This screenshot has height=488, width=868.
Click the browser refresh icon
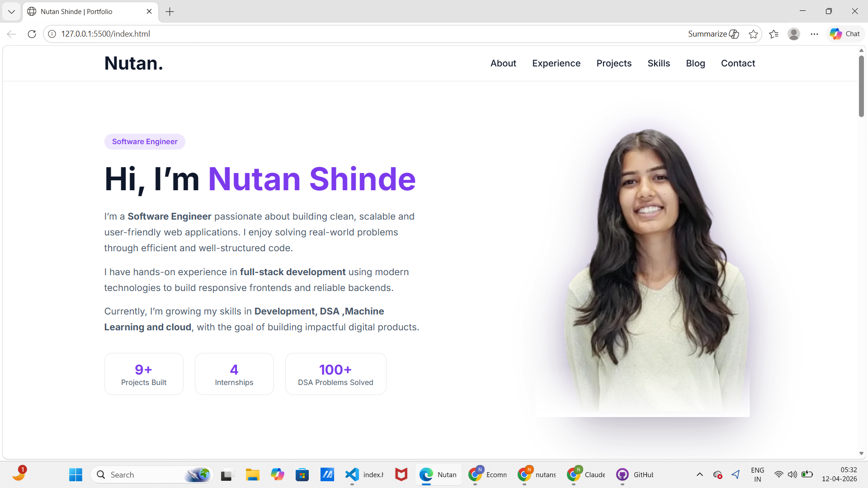(32, 34)
